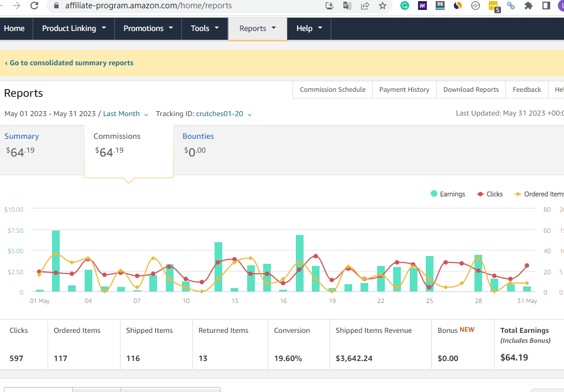The height and width of the screenshot is (392, 564).
Task: Switch to the Summary tab
Action: (x=42, y=150)
